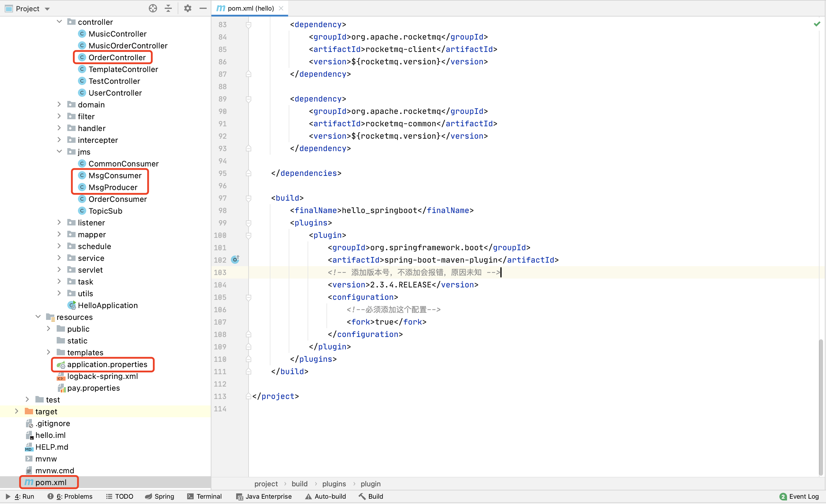Click the green checkmark inspection indicator
Screen dimensions: 826x504
click(x=817, y=24)
